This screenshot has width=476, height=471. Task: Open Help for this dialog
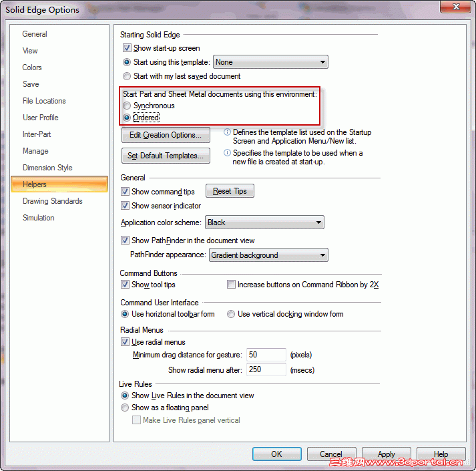click(441, 454)
